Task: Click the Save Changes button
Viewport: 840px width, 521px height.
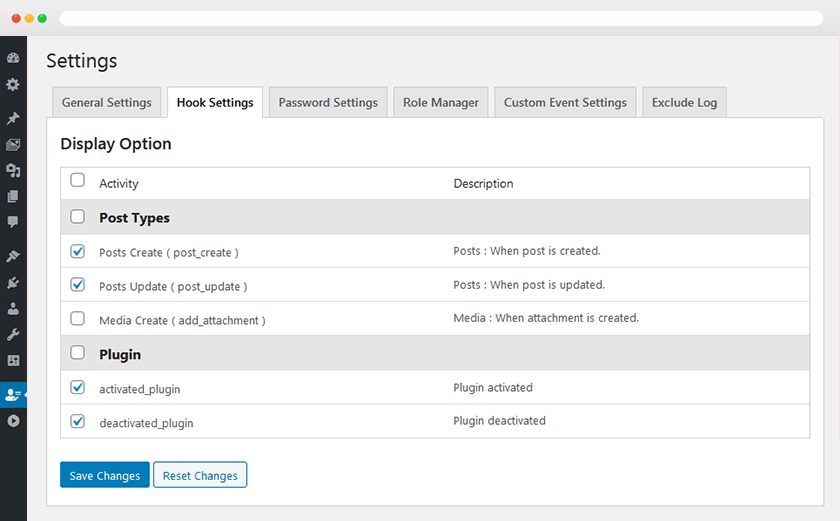Action: [x=105, y=475]
